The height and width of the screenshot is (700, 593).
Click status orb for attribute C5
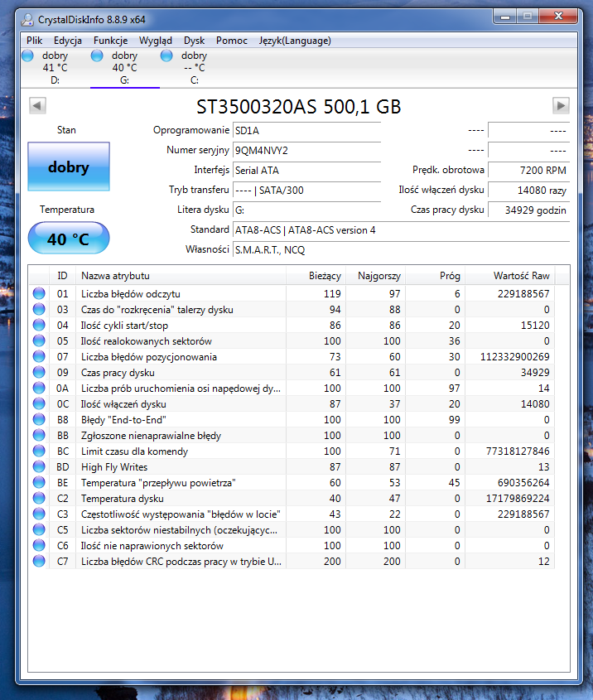pos(39,529)
